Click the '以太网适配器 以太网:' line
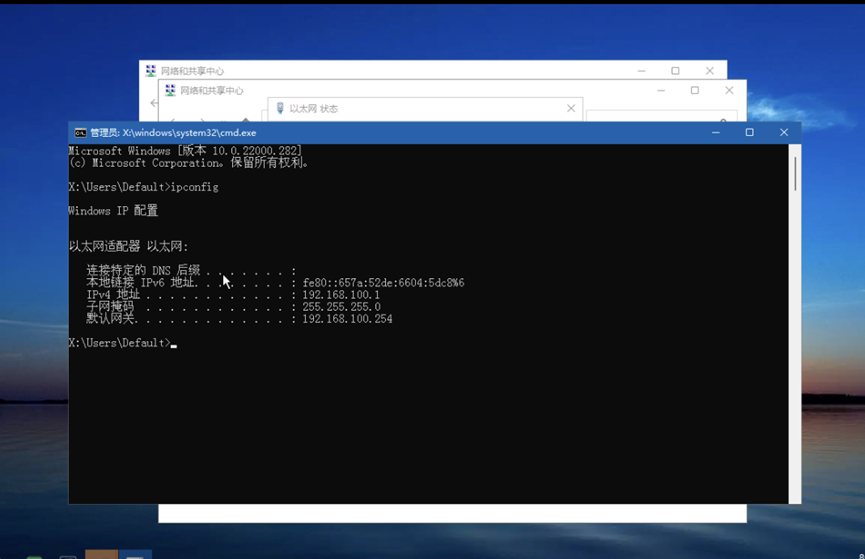 (129, 246)
